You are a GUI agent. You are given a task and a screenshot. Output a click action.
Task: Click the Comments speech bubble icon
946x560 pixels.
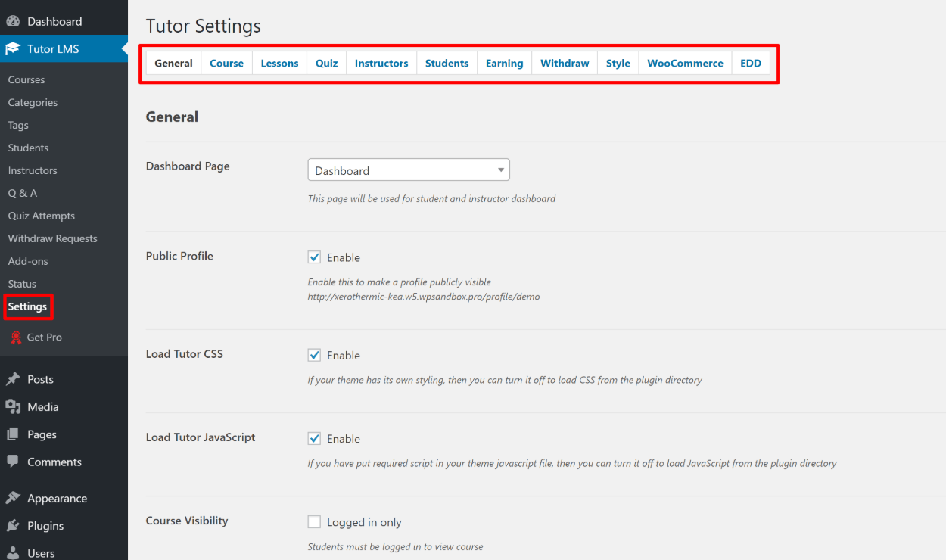pyautogui.click(x=13, y=462)
